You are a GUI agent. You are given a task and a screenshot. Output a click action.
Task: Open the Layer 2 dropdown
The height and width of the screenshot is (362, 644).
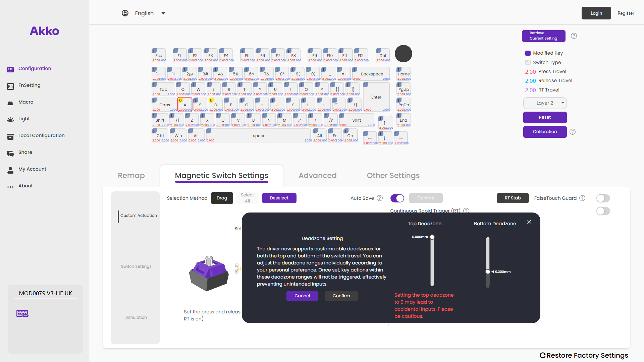[545, 103]
